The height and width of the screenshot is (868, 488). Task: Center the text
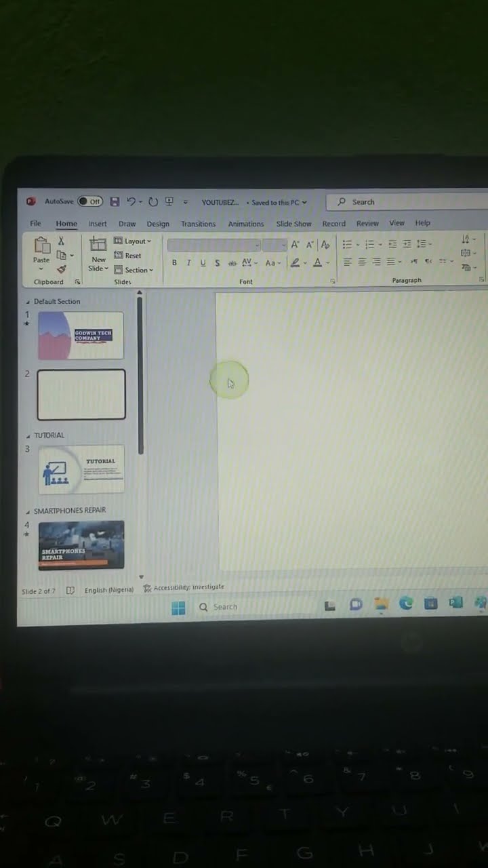tap(362, 262)
